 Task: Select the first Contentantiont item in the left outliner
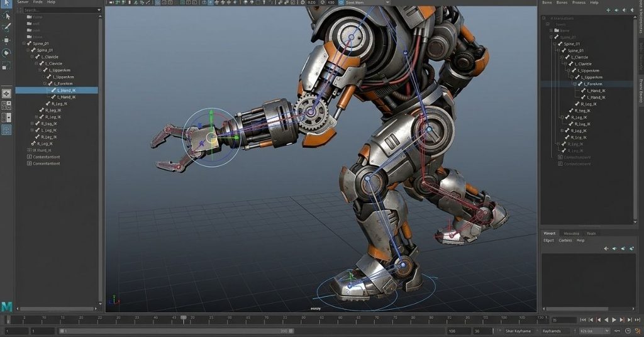coord(46,157)
